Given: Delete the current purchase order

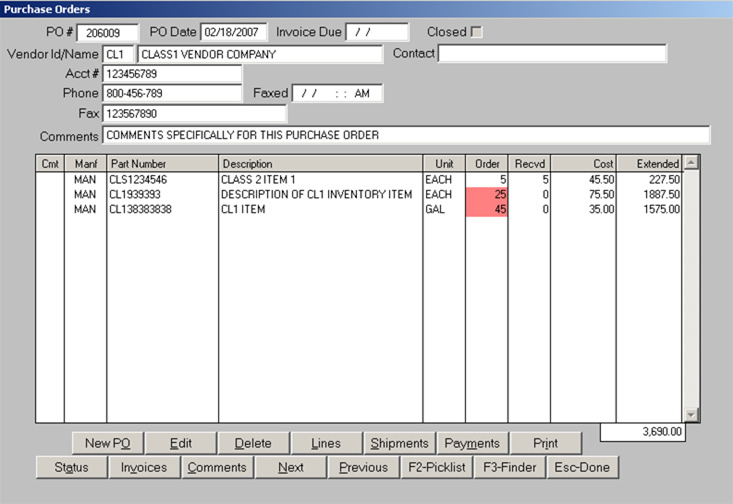Looking at the screenshot, I should [x=254, y=443].
